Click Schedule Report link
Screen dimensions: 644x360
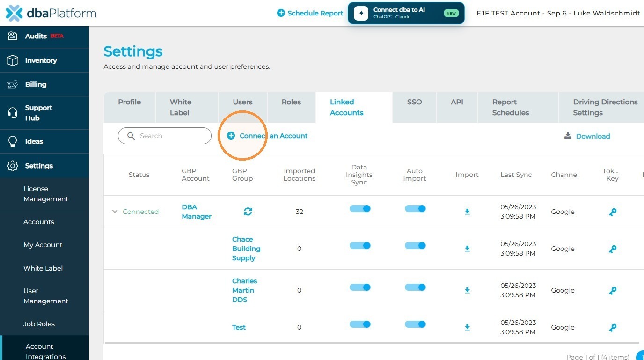coord(315,13)
